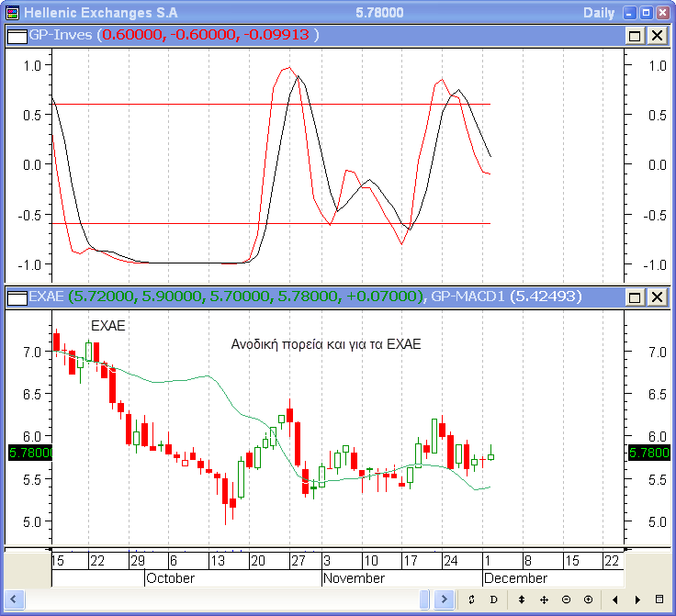Click the 'D' daily periodicity button

click(493, 599)
